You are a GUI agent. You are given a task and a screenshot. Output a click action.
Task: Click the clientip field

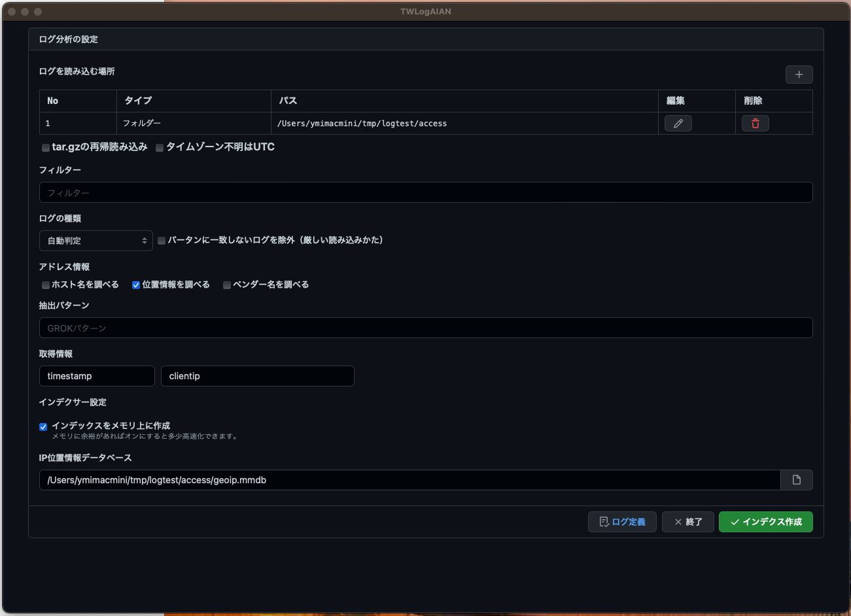pyautogui.click(x=257, y=376)
